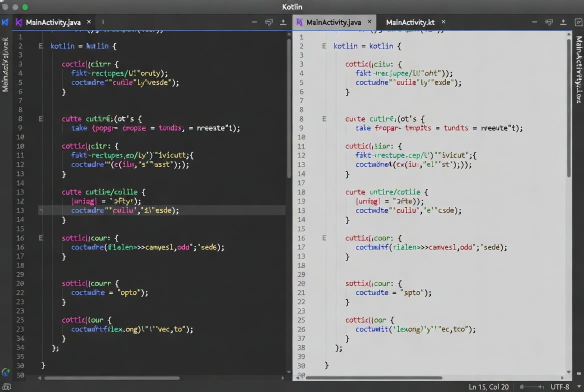Click the green Kotlin icon at bottom-left
This screenshot has width=584, height=392.
6,372
